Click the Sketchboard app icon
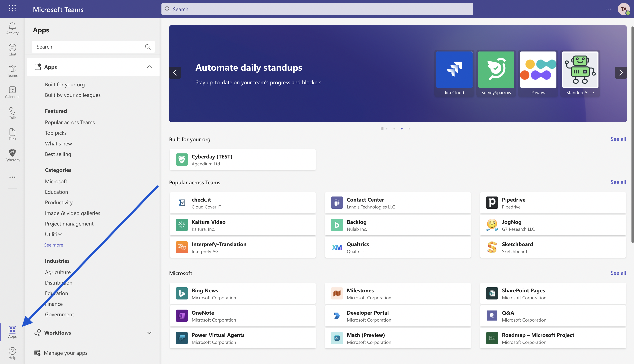Image resolution: width=634 pixels, height=364 pixels. click(492, 247)
